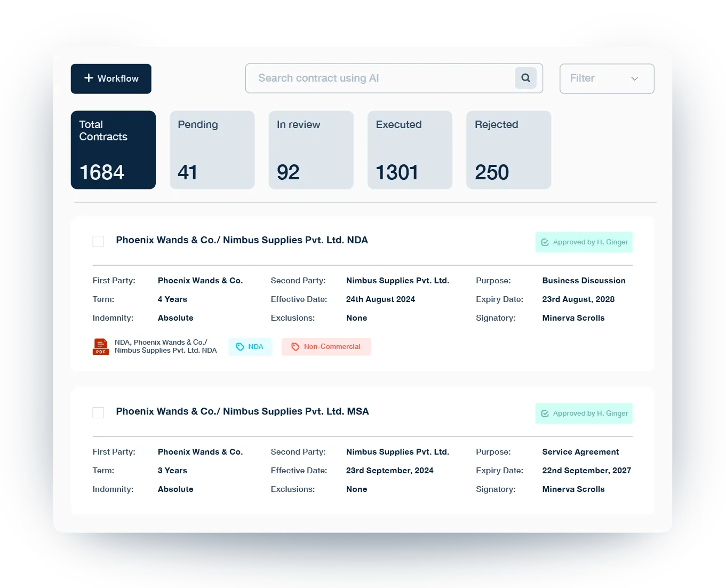Click the checkmark icon in MSA approval badge
This screenshot has width=726, height=588.
[x=545, y=413]
